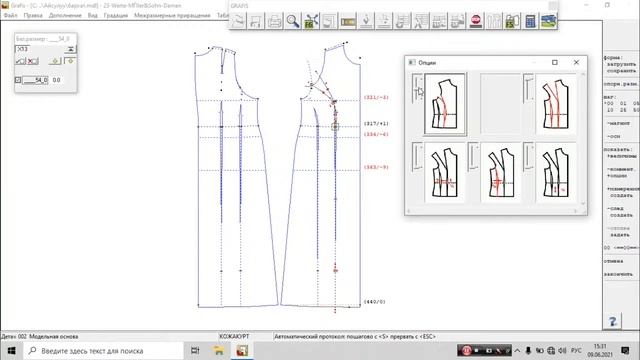Click the red X delete button in size panel
Screen dimensions: 640x360
(x=33, y=61)
